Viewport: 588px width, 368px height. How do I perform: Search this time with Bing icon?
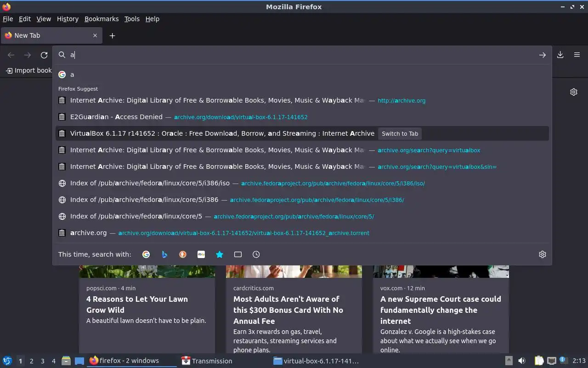(x=164, y=254)
